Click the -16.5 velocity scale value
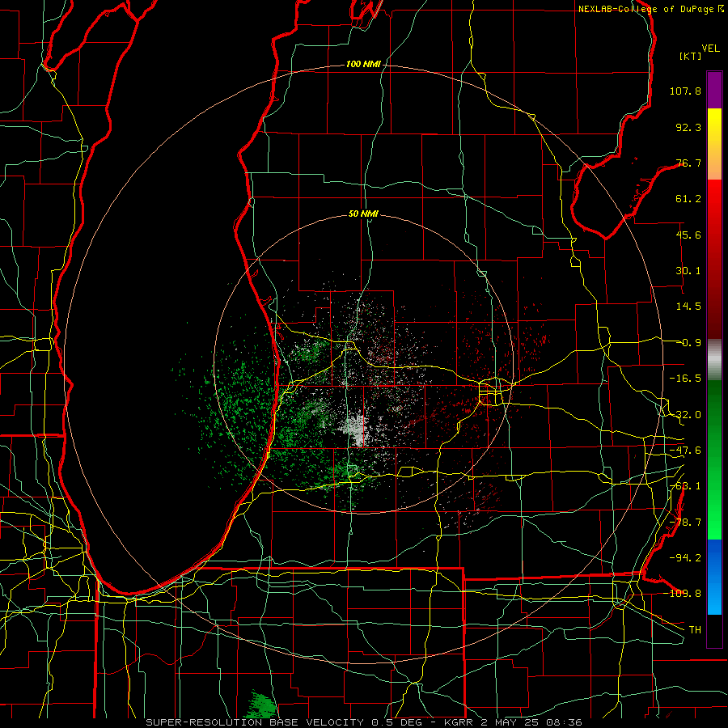 685,379
